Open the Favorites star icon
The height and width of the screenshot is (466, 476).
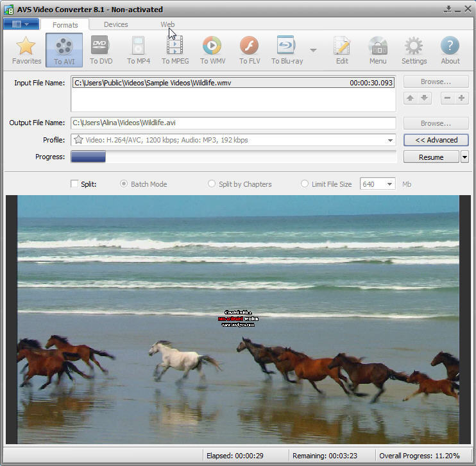click(26, 46)
